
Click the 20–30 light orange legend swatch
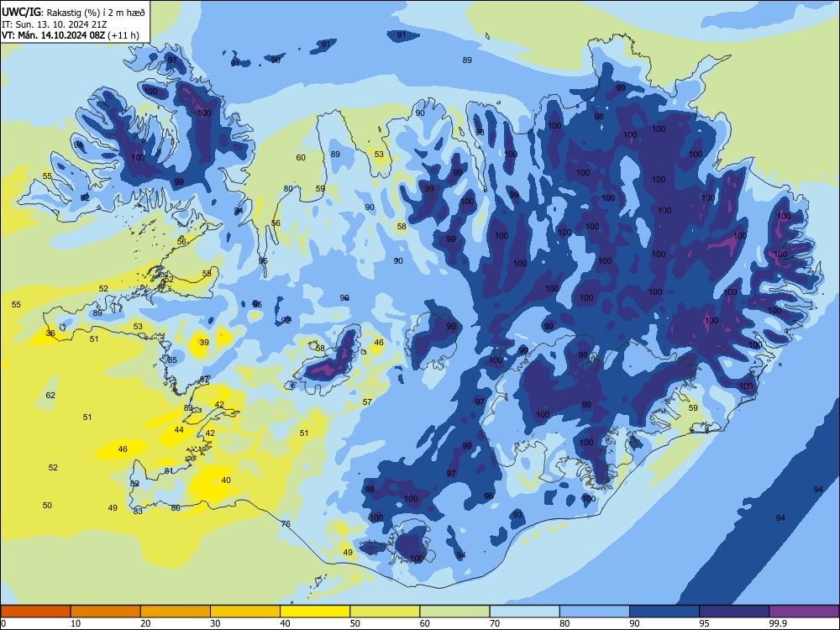click(x=176, y=612)
